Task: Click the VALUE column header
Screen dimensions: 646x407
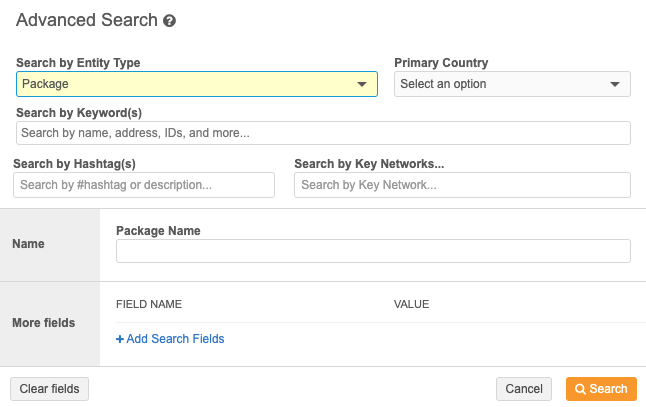Action: pyautogui.click(x=411, y=304)
